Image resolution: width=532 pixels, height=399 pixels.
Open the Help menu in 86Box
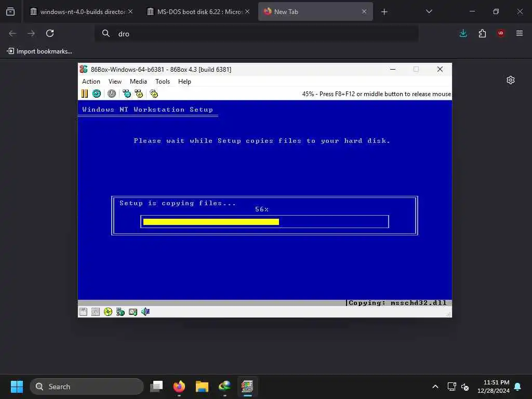pos(184,82)
